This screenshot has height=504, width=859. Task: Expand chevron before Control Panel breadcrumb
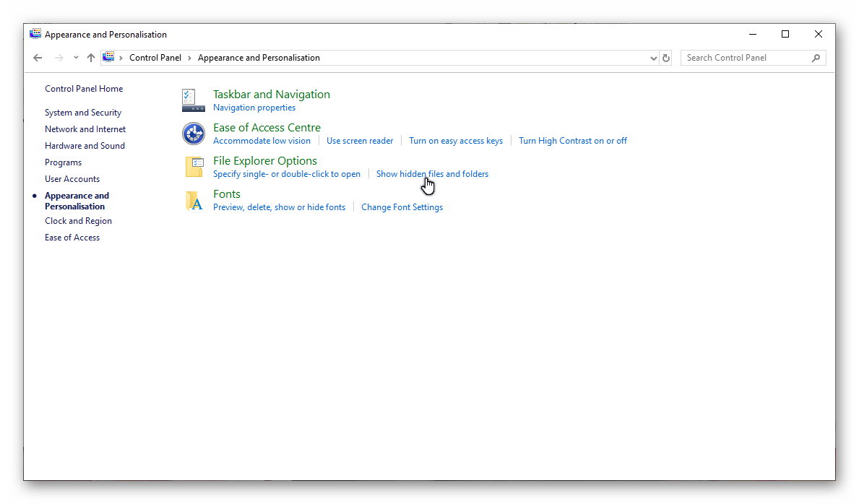tap(121, 58)
